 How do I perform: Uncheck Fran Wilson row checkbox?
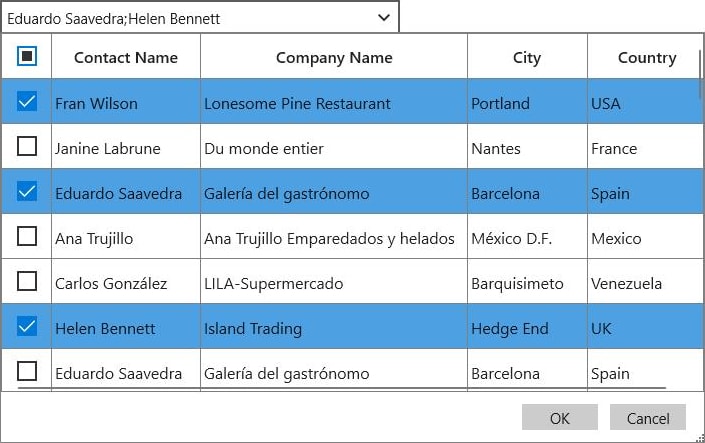tap(27, 102)
